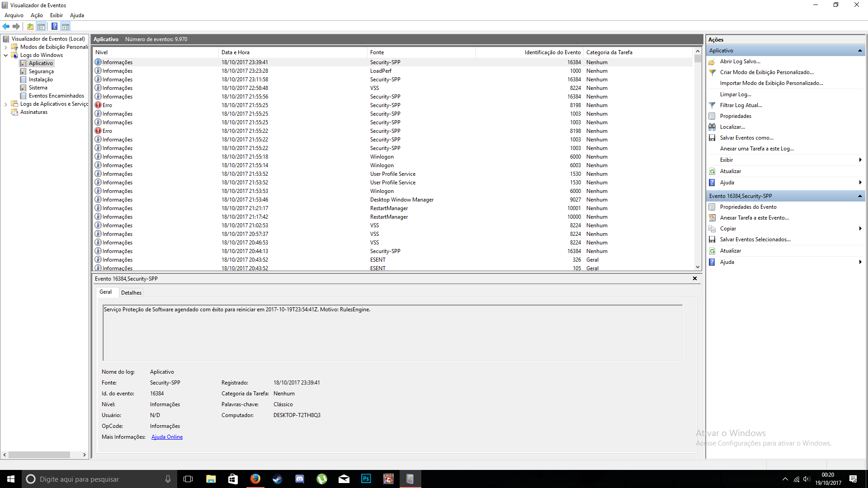
Task: Select the Error event at 21:55:25
Action: point(392,105)
